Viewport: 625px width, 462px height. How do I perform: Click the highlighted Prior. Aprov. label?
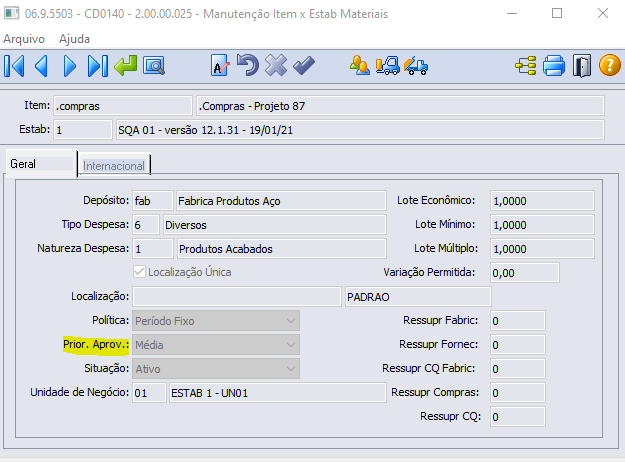click(96, 344)
